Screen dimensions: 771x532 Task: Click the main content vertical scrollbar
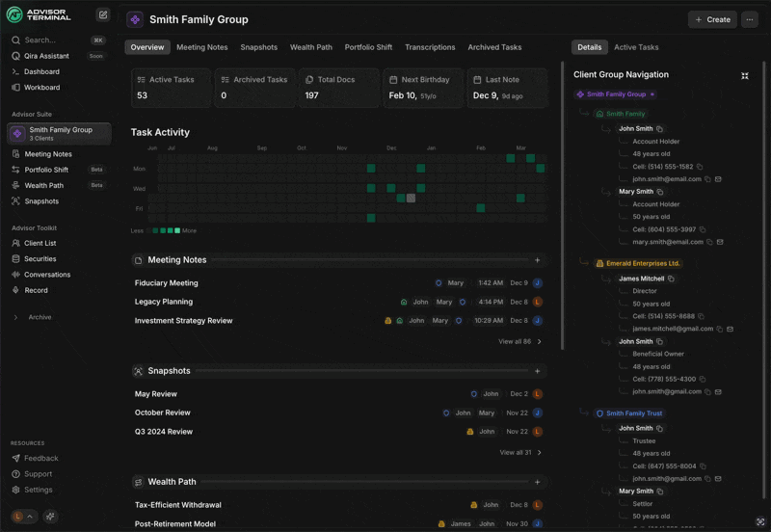coord(563,205)
